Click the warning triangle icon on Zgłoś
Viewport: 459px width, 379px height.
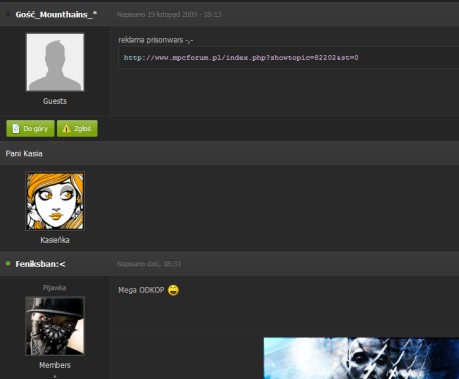66,129
